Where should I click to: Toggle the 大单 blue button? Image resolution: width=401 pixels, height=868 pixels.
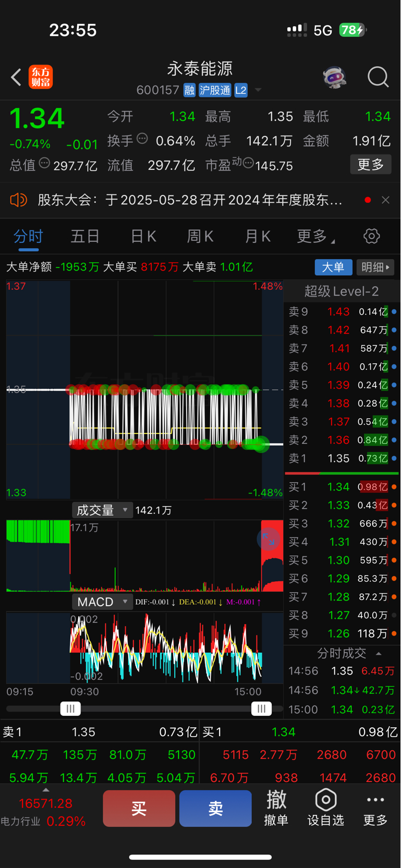click(333, 267)
